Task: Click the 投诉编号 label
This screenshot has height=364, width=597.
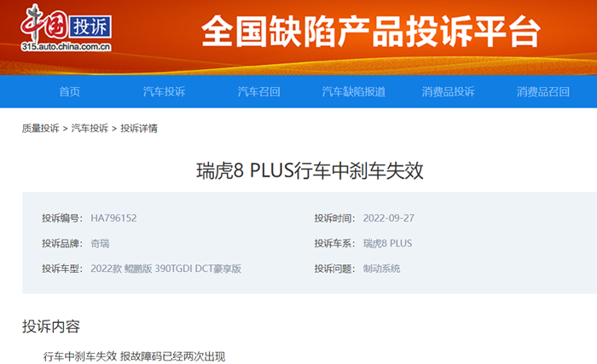Action: click(62, 218)
